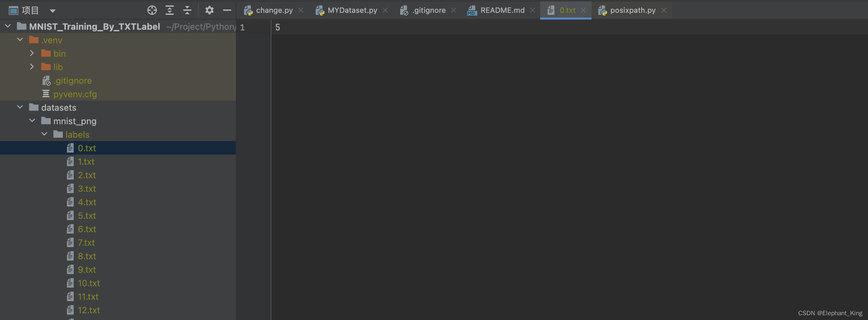Select 0.txt in project tree
Image resolution: width=868 pixels, height=320 pixels.
87,148
